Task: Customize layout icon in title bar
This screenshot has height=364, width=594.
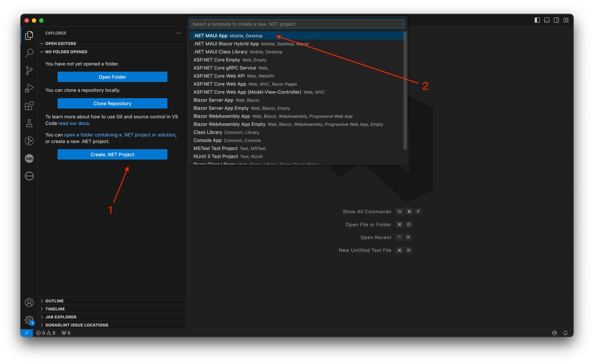Action: pos(566,20)
